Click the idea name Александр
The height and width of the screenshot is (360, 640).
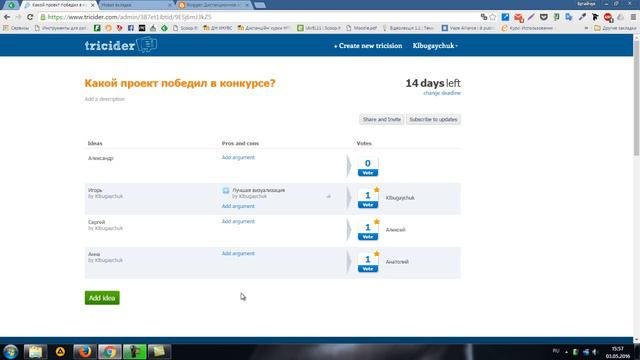(101, 158)
